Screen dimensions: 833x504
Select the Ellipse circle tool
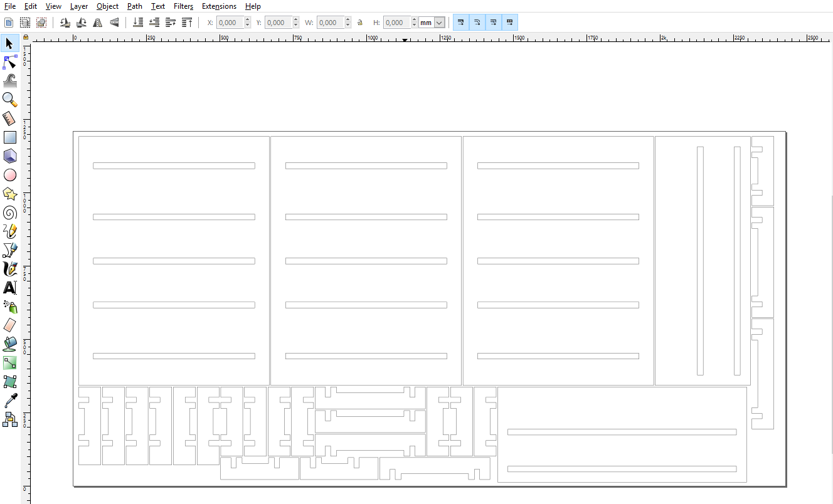click(9, 175)
